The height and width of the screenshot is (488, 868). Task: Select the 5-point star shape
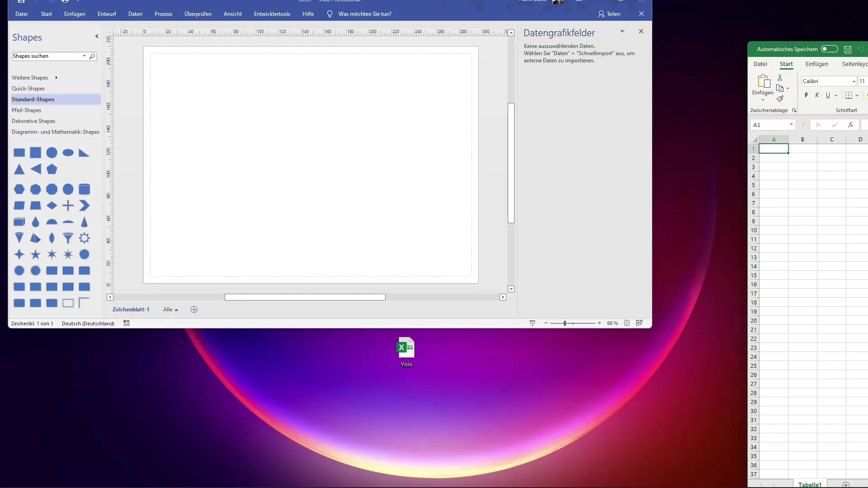pyautogui.click(x=36, y=254)
